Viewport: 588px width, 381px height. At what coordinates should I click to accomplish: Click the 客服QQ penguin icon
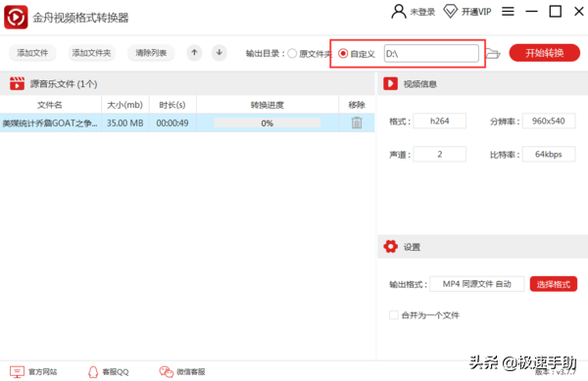93,371
